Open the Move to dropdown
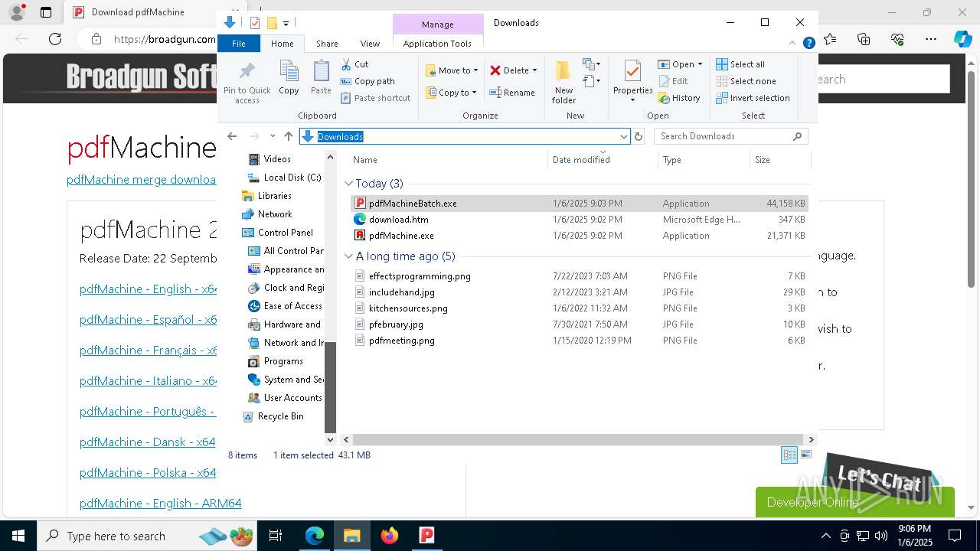980x551 pixels. click(x=452, y=70)
